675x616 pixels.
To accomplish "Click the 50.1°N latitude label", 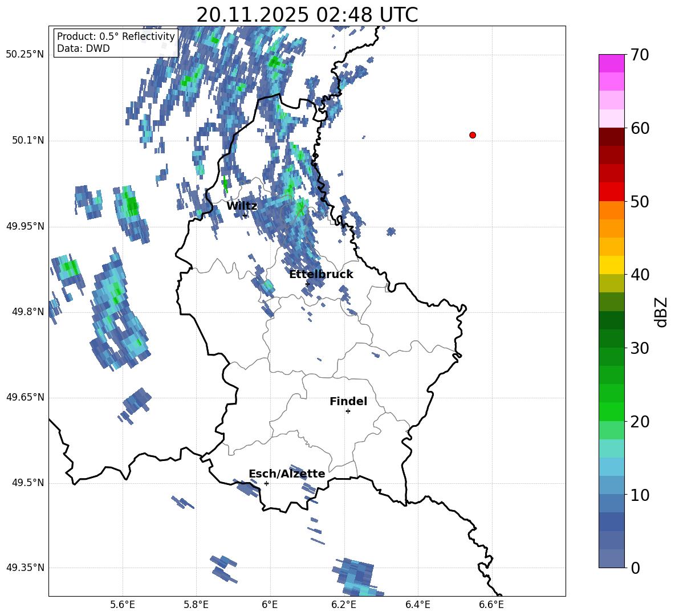I will (x=28, y=141).
